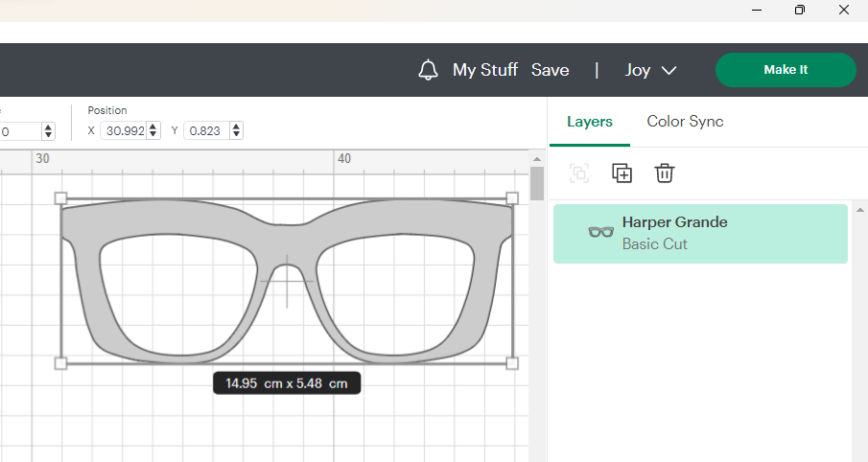Screen dimensions: 868x462
Task: Click the top-left selection handle
Action: (60, 198)
